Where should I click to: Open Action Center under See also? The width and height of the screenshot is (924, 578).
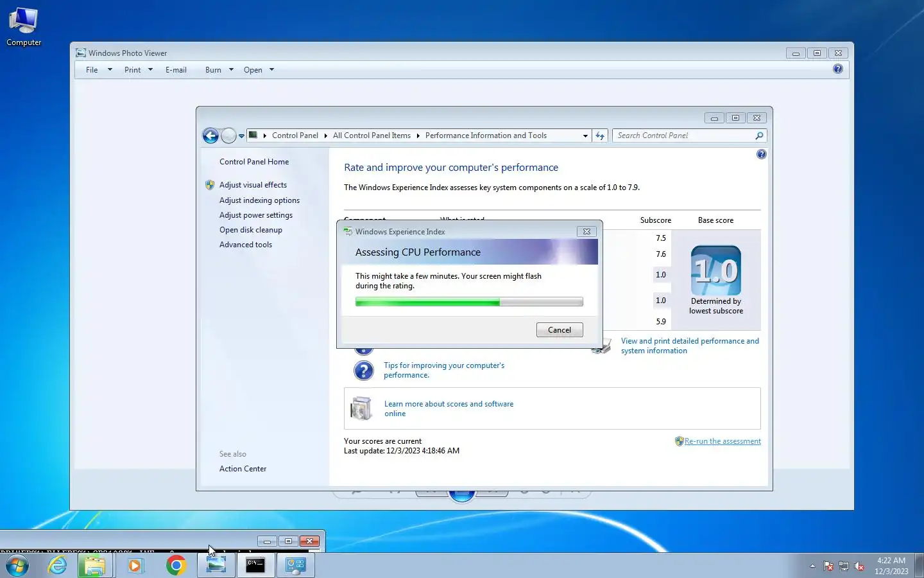243,469
